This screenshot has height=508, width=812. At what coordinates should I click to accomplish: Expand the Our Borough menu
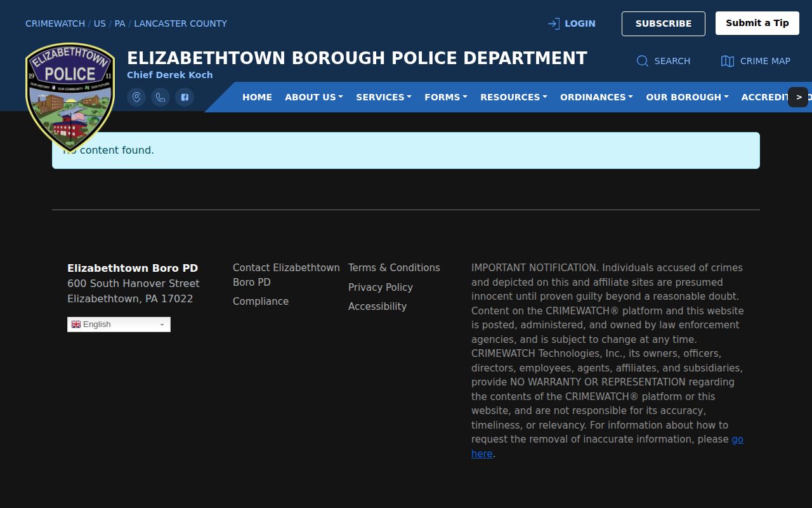[687, 97]
